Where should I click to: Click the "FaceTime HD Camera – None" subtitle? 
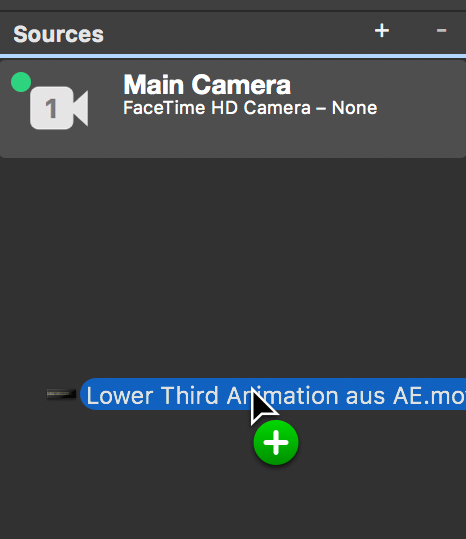[x=250, y=108]
